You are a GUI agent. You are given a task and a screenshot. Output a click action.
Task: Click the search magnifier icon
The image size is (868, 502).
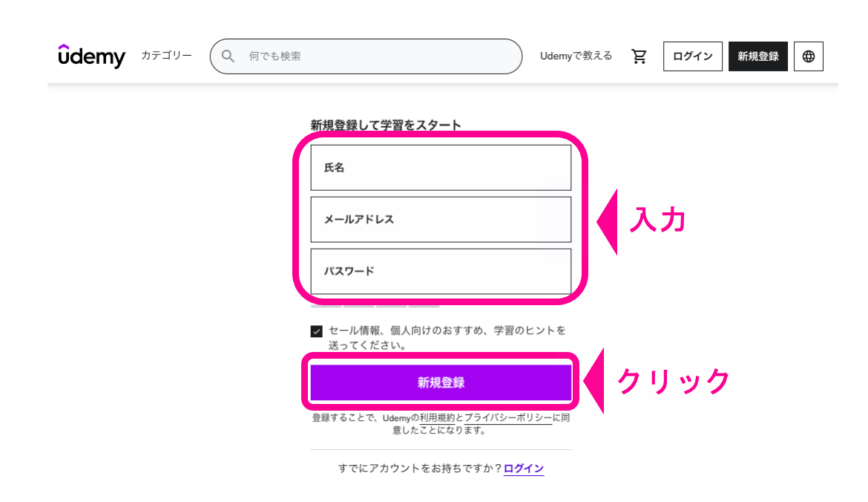227,56
